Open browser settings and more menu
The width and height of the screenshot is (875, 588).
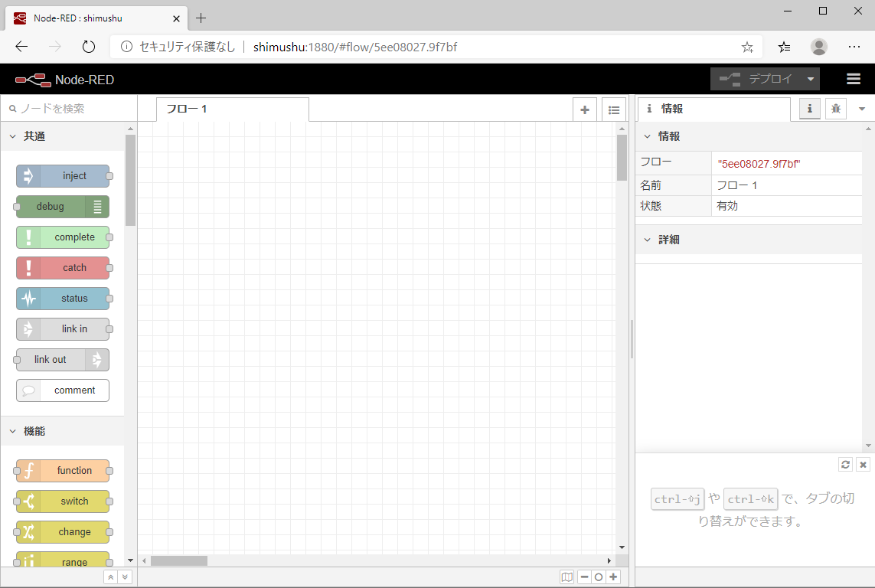854,47
